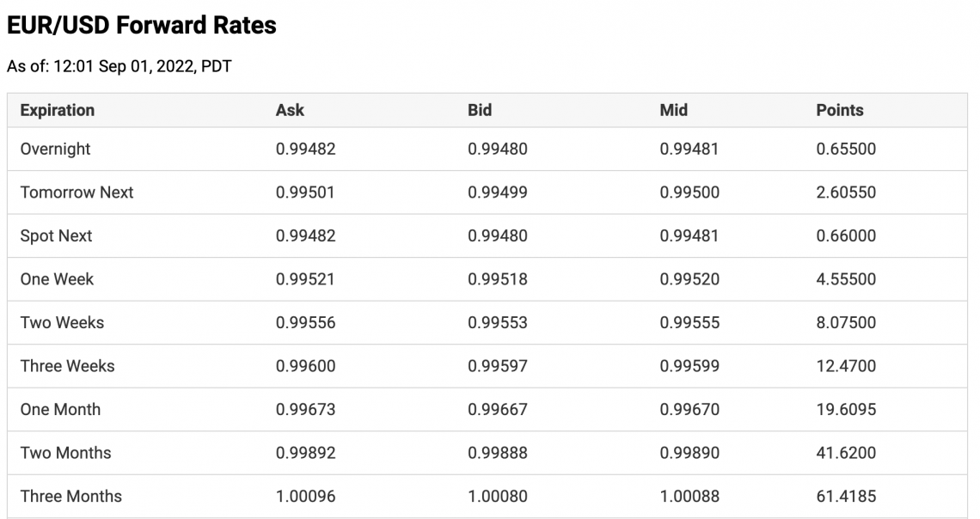This screenshot has height=519, width=980.
Task: Select the Three Months row label
Action: tap(71, 497)
